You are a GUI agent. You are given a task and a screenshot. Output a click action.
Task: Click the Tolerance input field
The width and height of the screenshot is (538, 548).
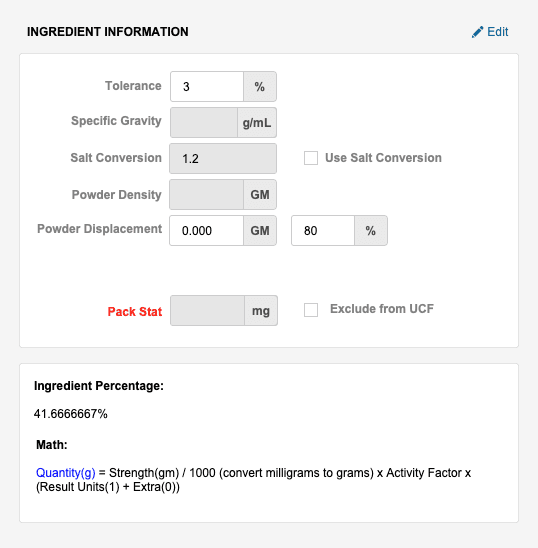(x=207, y=87)
